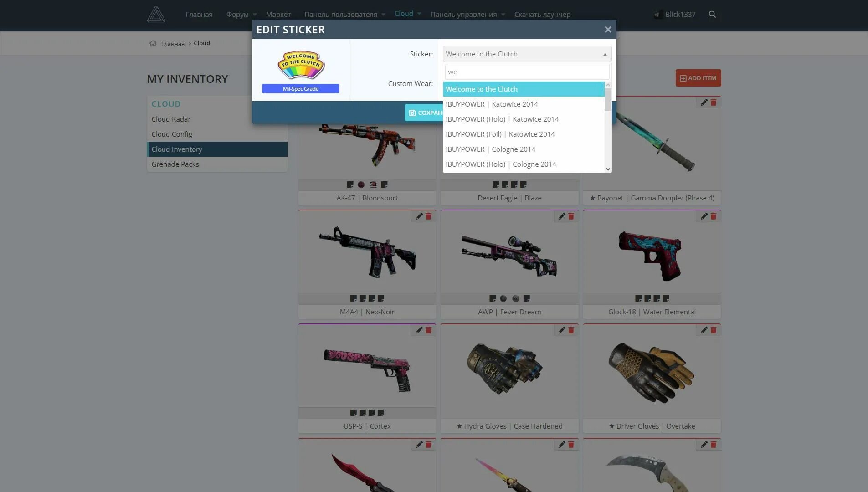Viewport: 868px width, 492px height.
Task: Click first sticker slot on Glock-18 Water Elemental
Action: (638, 298)
